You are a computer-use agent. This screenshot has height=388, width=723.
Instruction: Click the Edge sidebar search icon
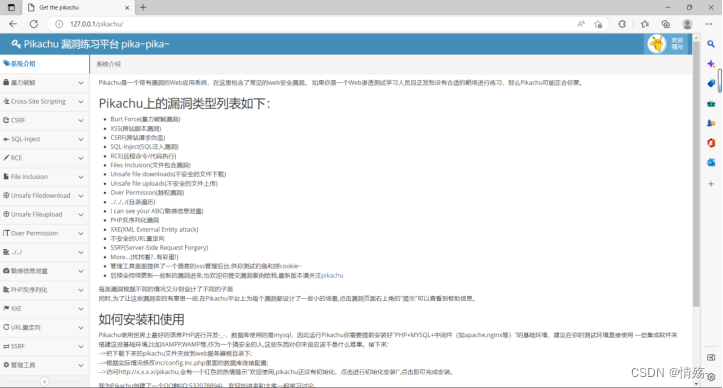pyautogui.click(x=711, y=44)
